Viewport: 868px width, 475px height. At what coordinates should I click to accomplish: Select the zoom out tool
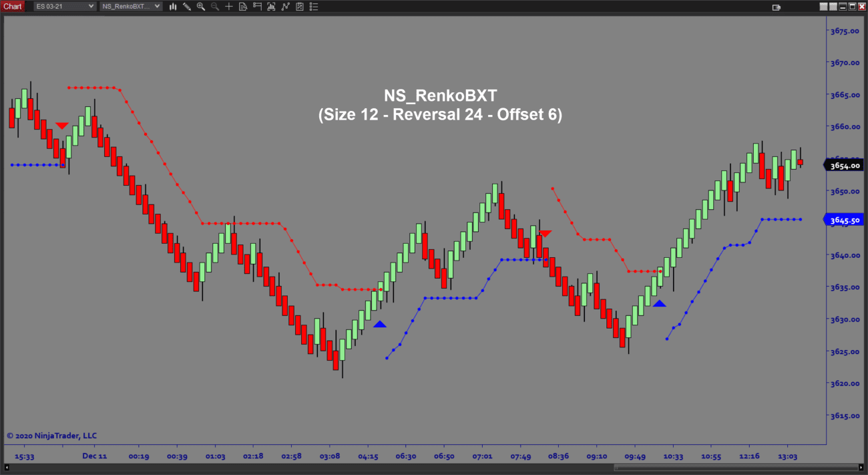click(215, 7)
